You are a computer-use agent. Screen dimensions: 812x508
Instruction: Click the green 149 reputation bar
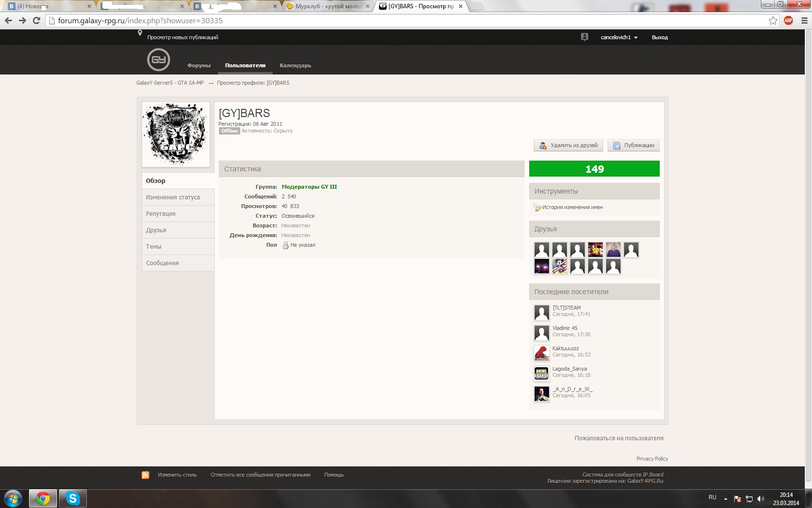coord(594,169)
